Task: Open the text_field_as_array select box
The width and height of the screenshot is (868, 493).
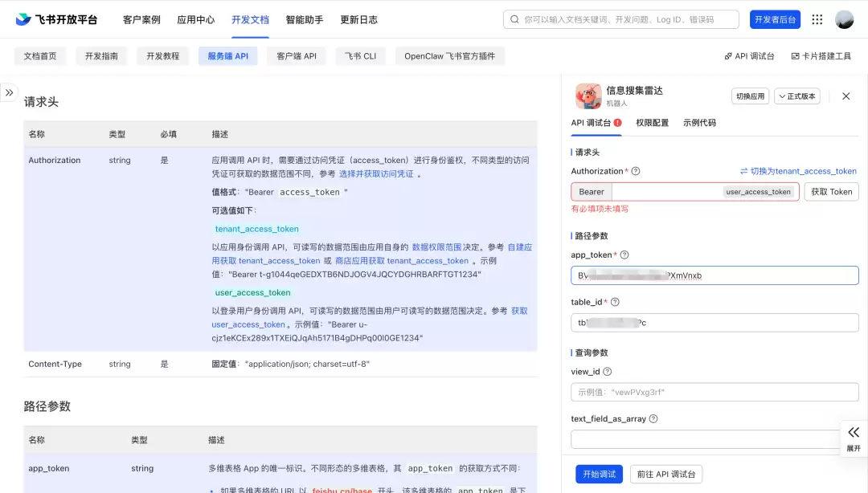Action: (706, 439)
